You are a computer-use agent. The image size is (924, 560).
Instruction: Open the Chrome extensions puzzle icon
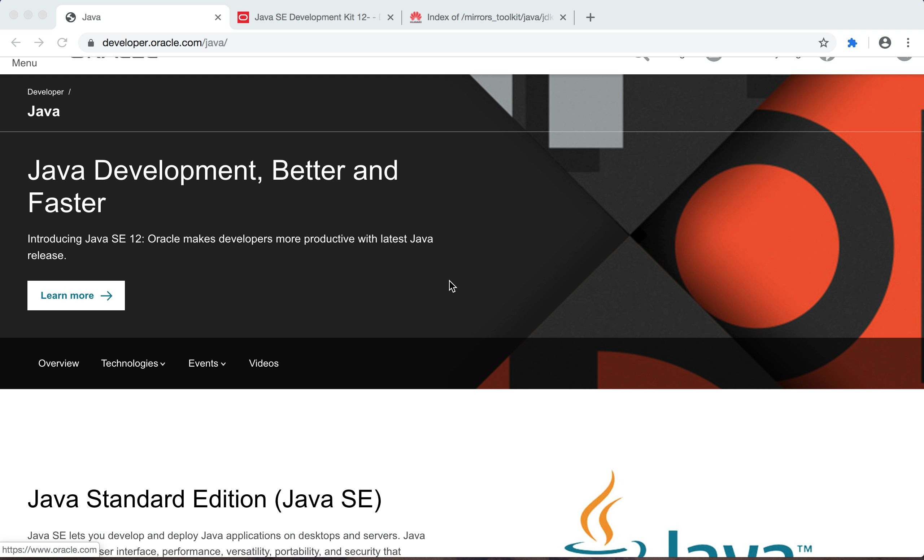[853, 43]
